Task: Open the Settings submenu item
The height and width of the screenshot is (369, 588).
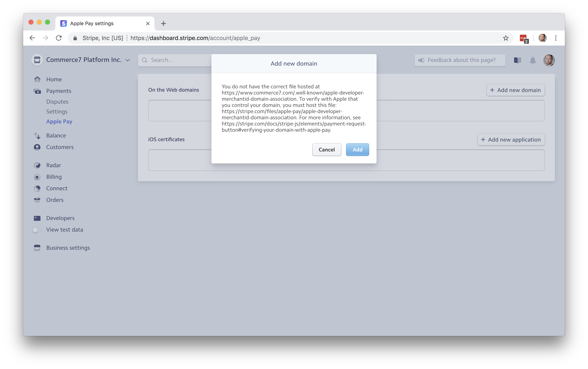Action: pyautogui.click(x=57, y=111)
